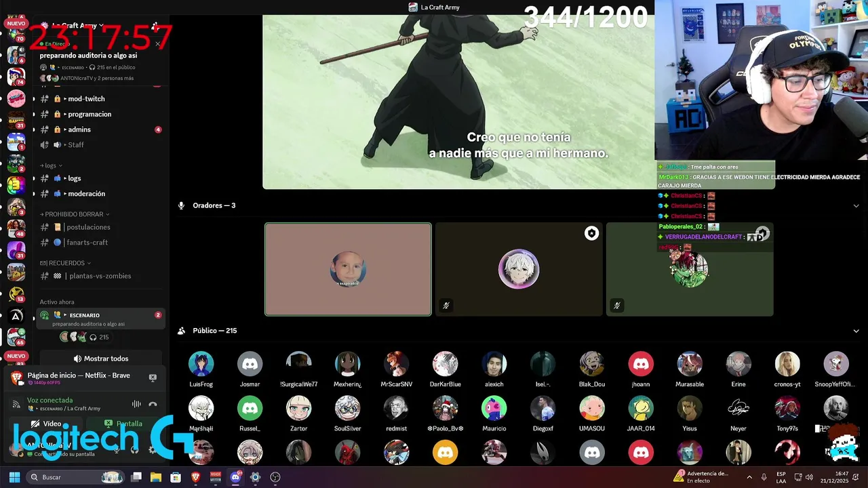Open the server icon with badge 65
Image resolution: width=868 pixels, height=488 pixels.
16,337
